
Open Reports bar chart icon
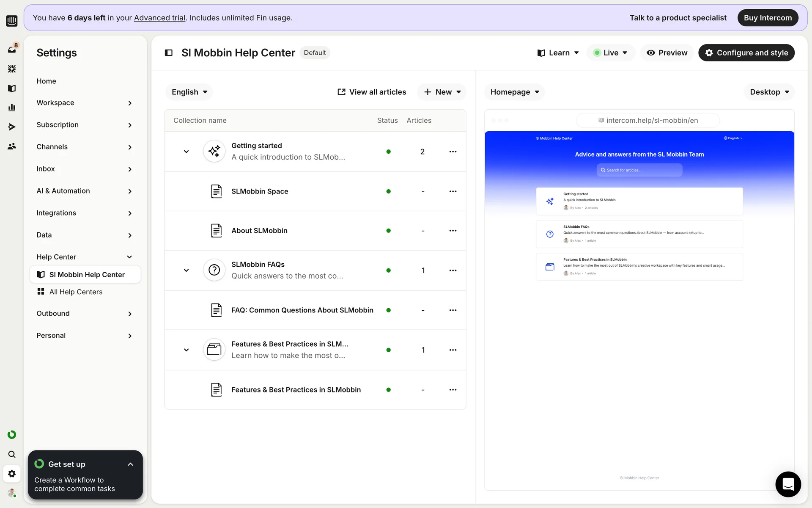(x=12, y=108)
